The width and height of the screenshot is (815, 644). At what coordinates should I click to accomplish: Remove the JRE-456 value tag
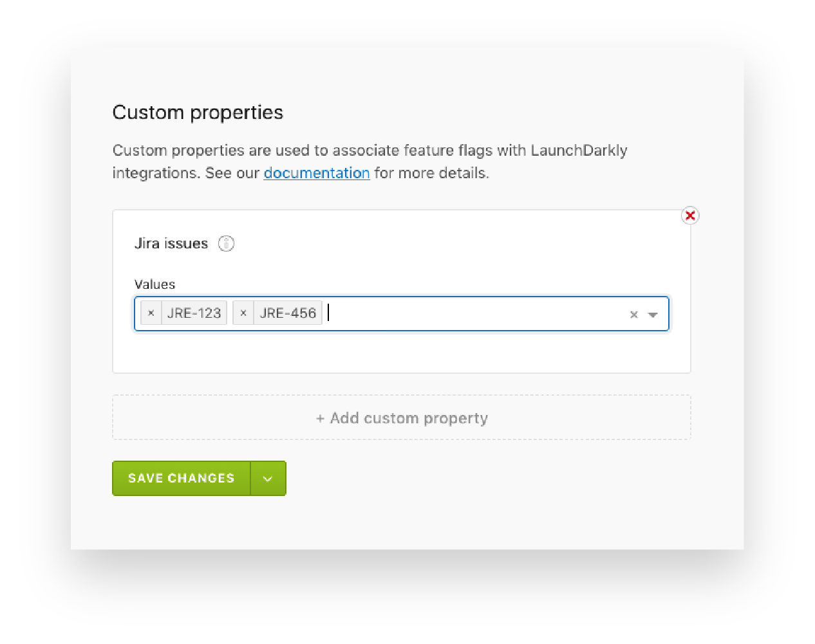click(x=243, y=313)
